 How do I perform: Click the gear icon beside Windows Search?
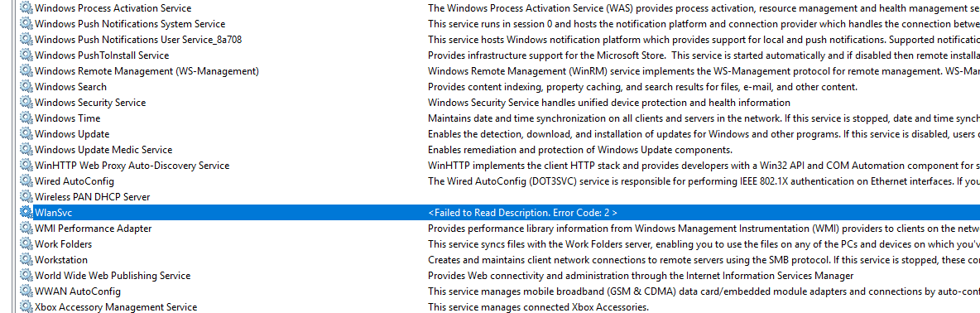(x=26, y=87)
